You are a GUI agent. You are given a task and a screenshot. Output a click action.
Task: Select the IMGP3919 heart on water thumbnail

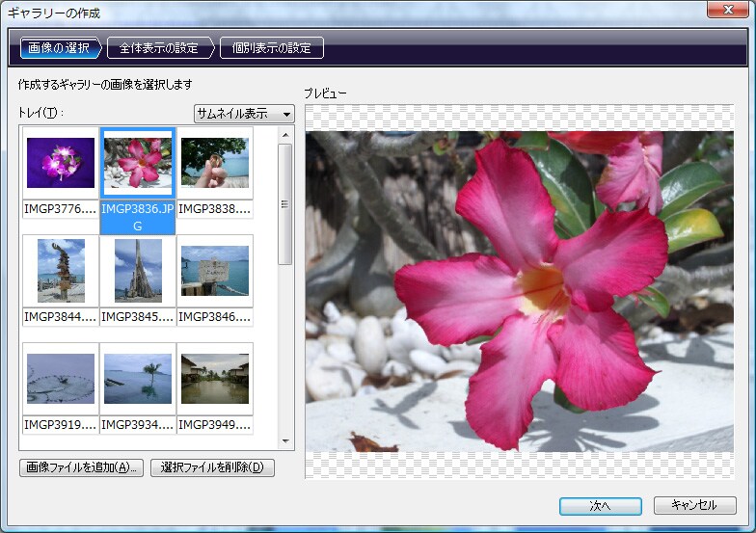(61, 379)
